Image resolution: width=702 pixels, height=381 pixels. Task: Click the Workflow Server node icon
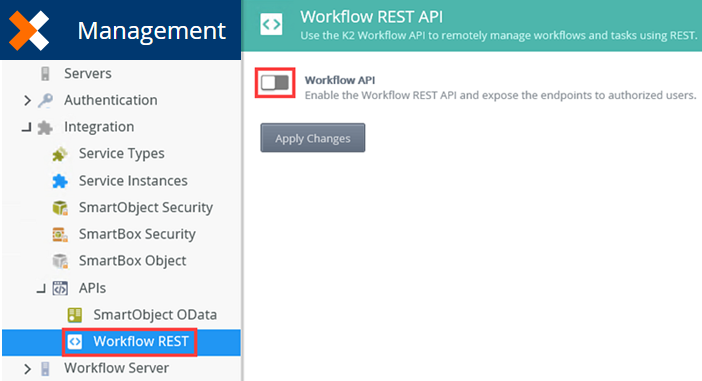[45, 368]
